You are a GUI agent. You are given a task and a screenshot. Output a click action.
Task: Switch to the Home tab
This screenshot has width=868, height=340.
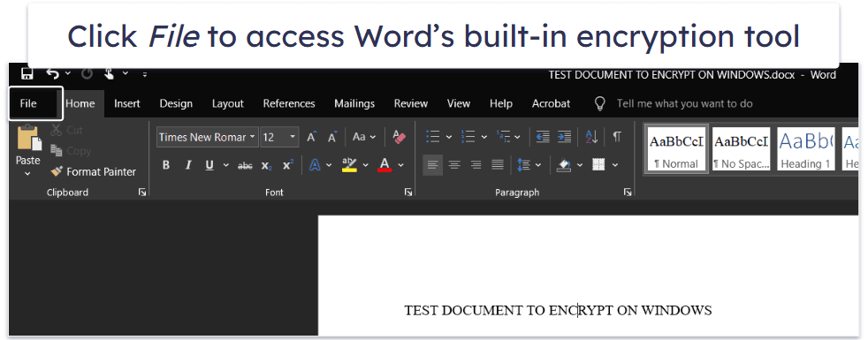click(80, 103)
